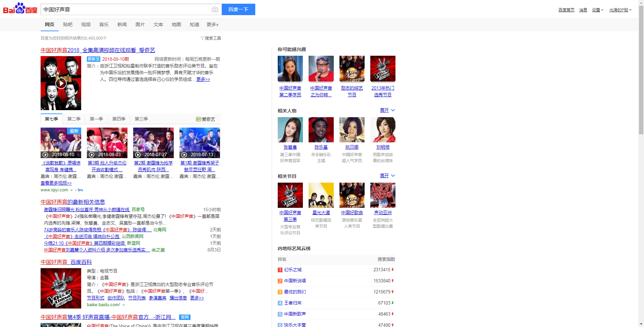The height and width of the screenshot is (327, 644).
Task: Play the 2018-07-13 episode thumbnail
Action: click(x=200, y=143)
